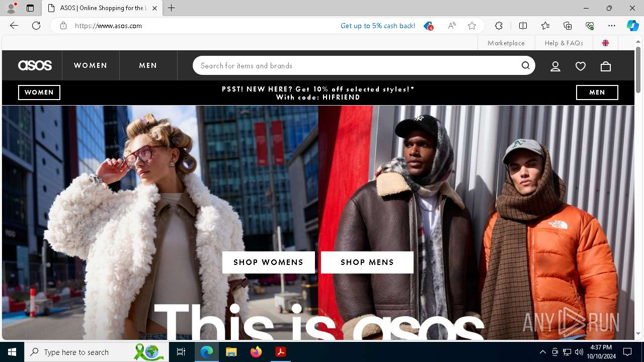Open the network tray icon
The image size is (644, 362).
click(x=567, y=352)
